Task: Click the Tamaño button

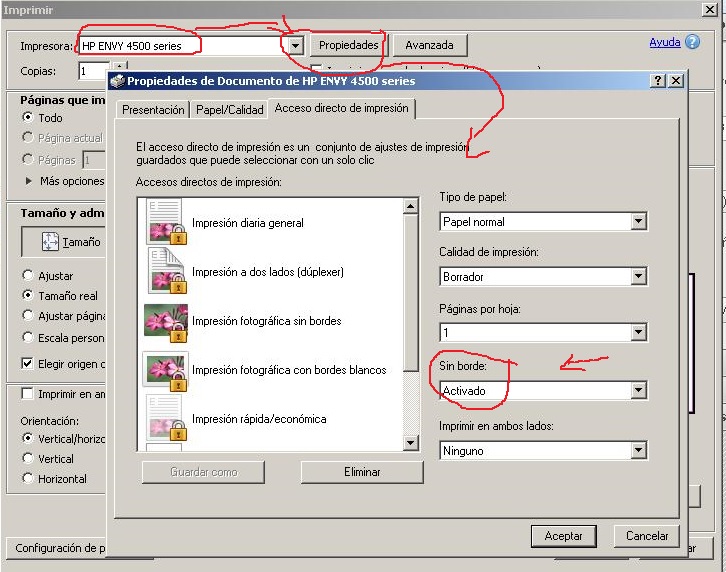Action: click(x=63, y=241)
